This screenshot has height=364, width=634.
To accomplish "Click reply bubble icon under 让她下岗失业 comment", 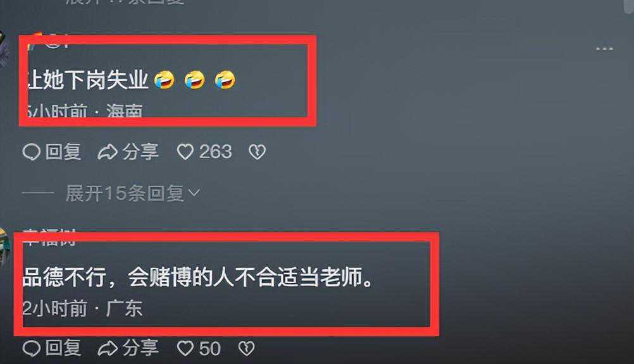I will click(32, 152).
